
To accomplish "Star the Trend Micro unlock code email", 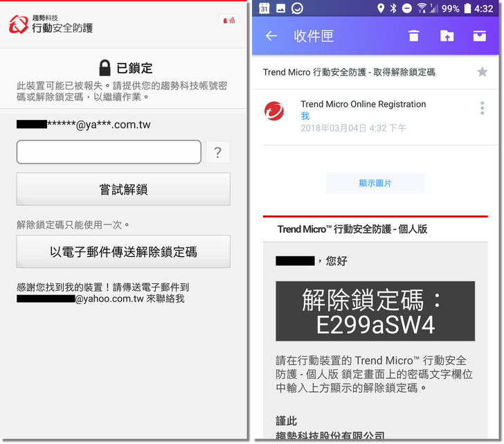I will [482, 72].
